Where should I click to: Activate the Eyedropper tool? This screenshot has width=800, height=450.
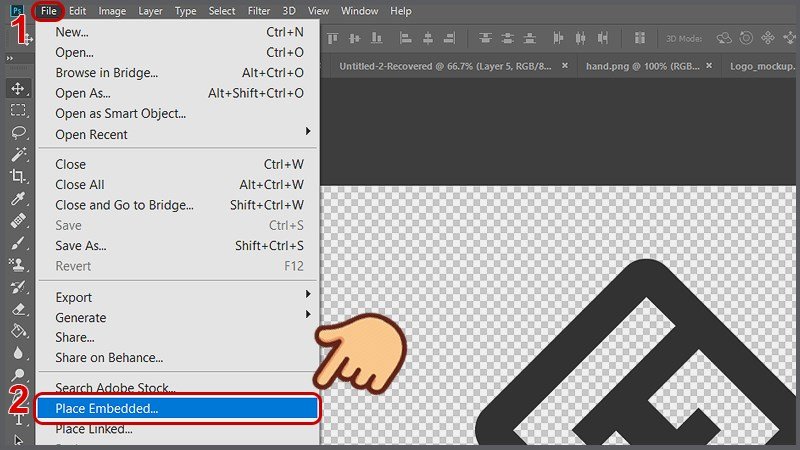pyautogui.click(x=17, y=198)
